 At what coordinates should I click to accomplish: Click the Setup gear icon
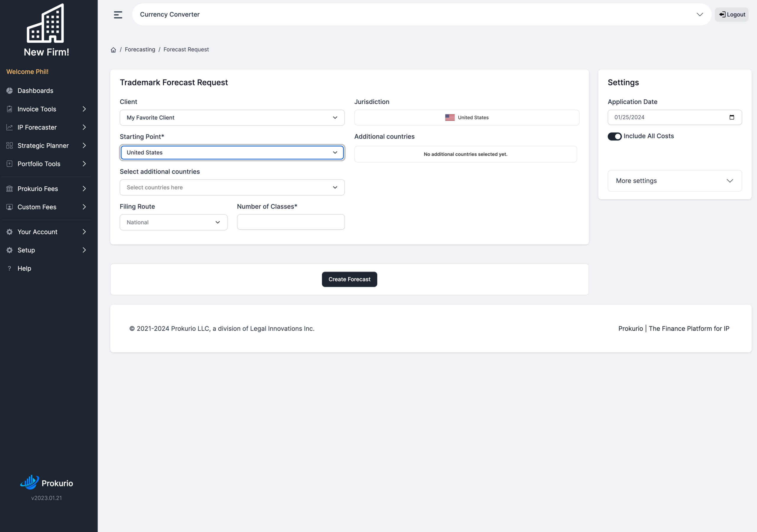9,250
